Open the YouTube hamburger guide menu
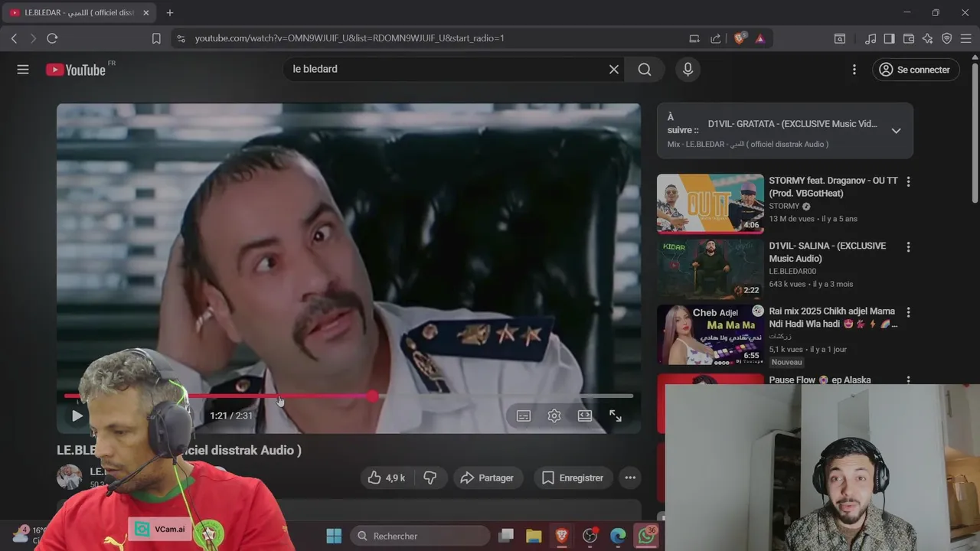The image size is (980, 551). [23, 70]
